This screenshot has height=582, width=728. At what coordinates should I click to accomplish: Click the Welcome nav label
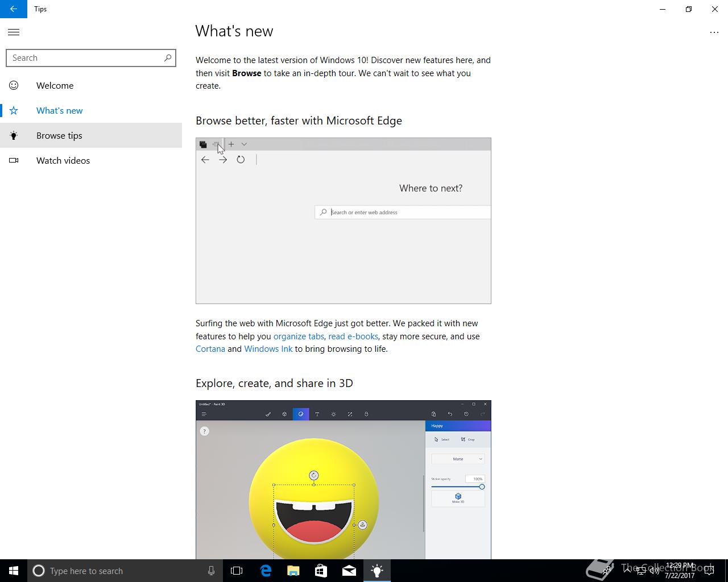[55, 86]
